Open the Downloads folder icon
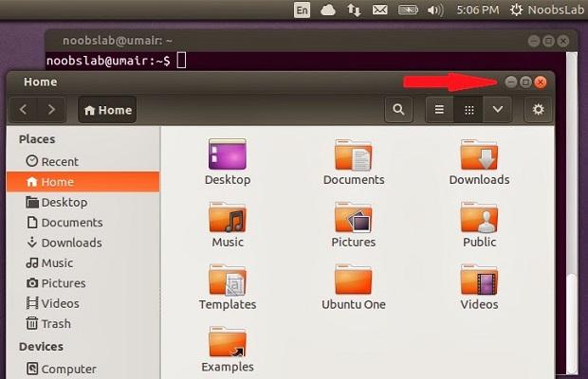Image resolution: width=588 pixels, height=379 pixels. click(479, 154)
